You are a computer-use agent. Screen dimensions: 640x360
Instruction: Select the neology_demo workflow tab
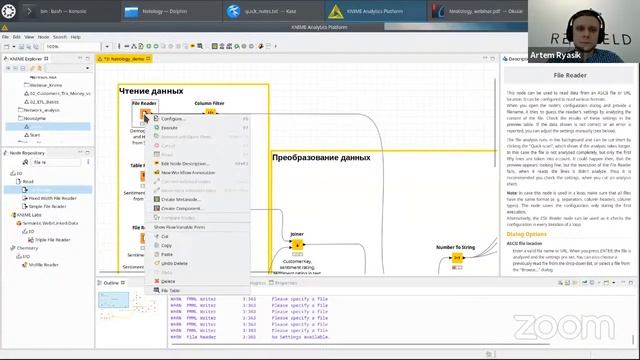pos(124,59)
